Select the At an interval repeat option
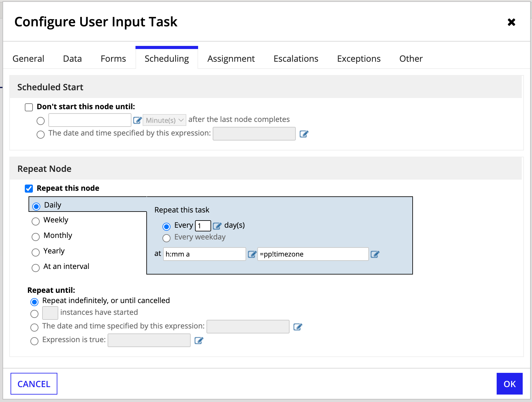Viewport: 532px width, 402px height. coord(36,268)
